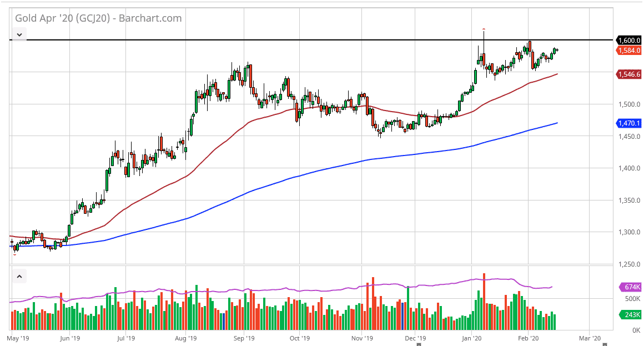The width and height of the screenshot is (644, 346).
Task: Click the 1,250.0 price axis label
Action: click(629, 264)
